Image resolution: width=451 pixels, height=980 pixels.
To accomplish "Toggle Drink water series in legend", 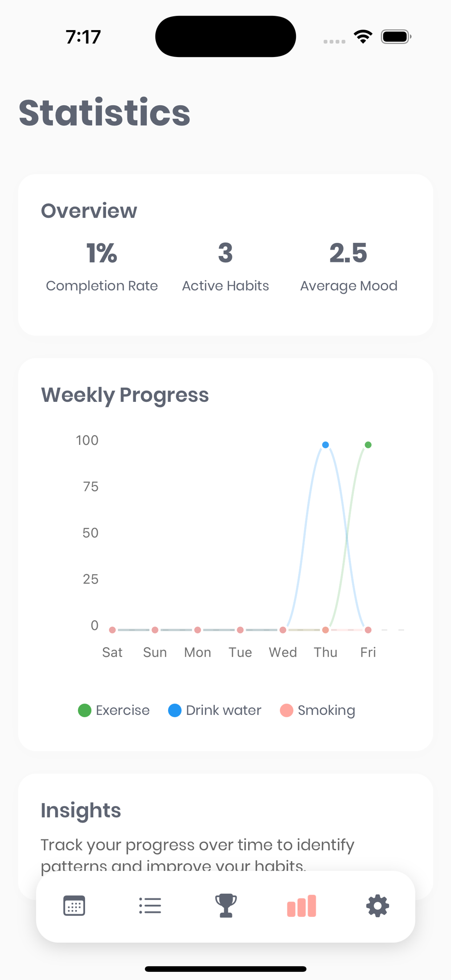I will tap(215, 710).
